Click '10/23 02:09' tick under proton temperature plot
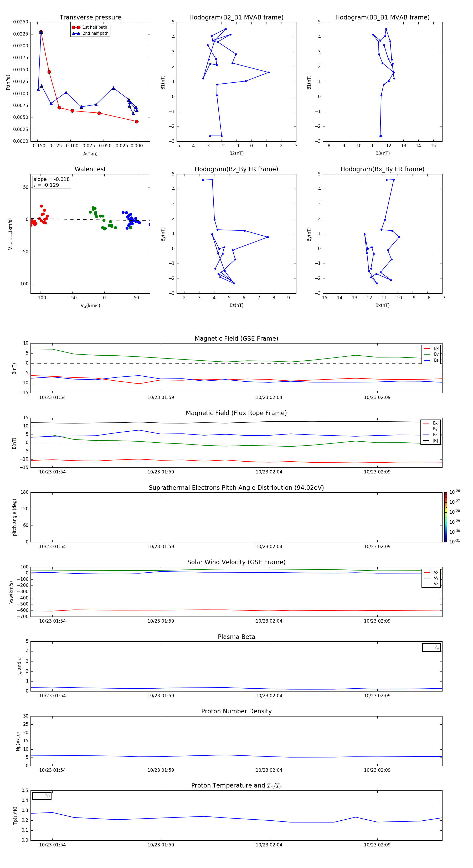Viewport: 473px width, 868px height. pos(377,845)
